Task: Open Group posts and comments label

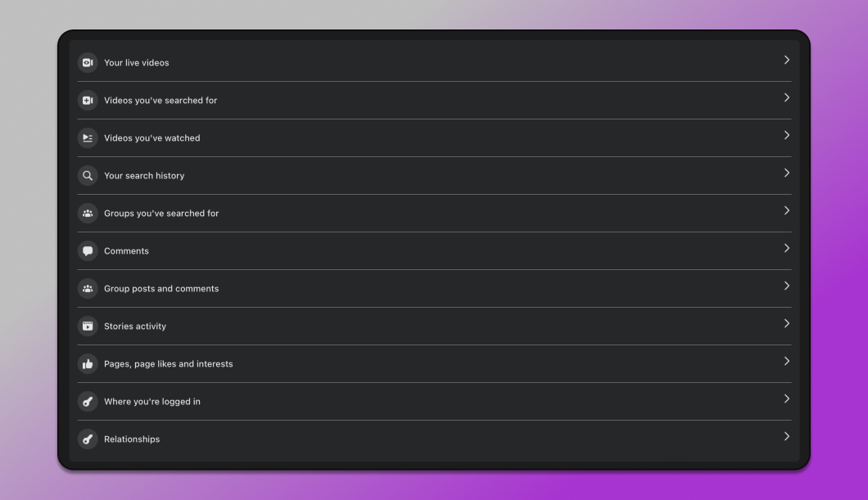Action: click(161, 288)
